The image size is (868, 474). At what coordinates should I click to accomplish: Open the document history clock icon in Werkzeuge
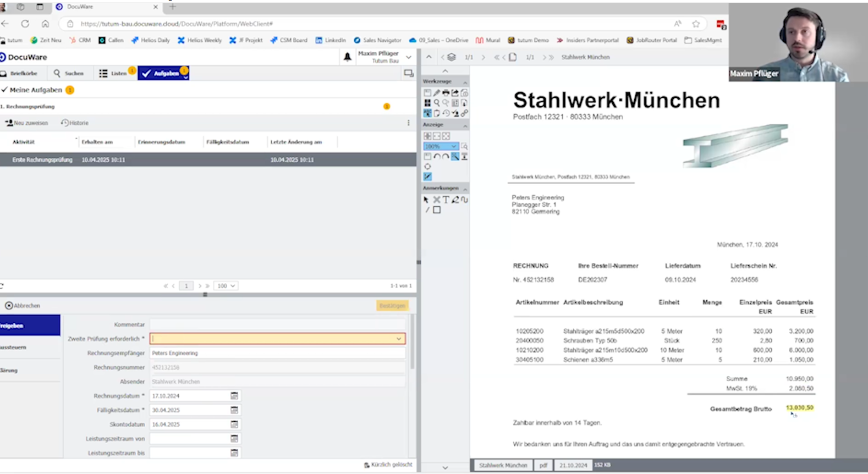[446, 113]
